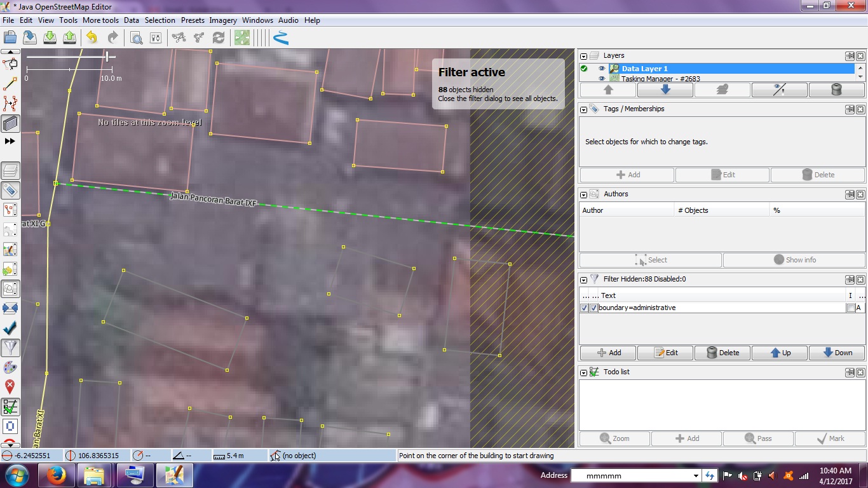868x488 pixels.
Task: Click the Down button in Filter panel
Action: coord(836,353)
